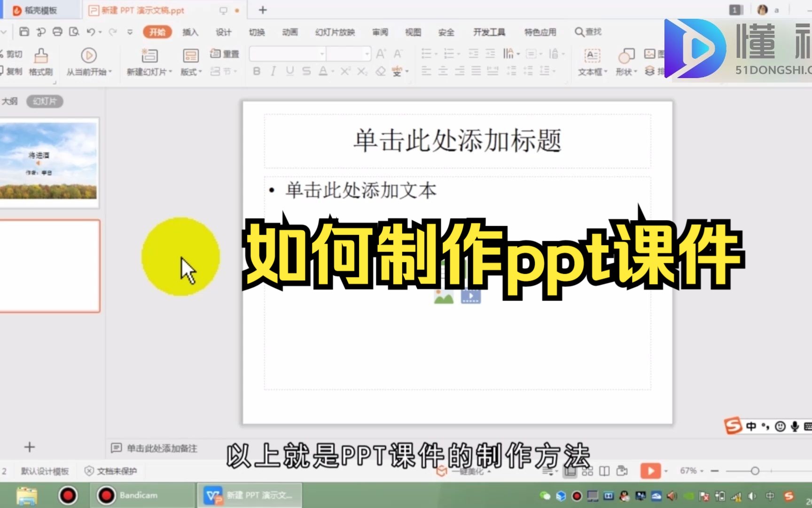Click the 新建幻灯片 new slide icon
Image resolution: width=812 pixels, height=508 pixels.
(148, 56)
